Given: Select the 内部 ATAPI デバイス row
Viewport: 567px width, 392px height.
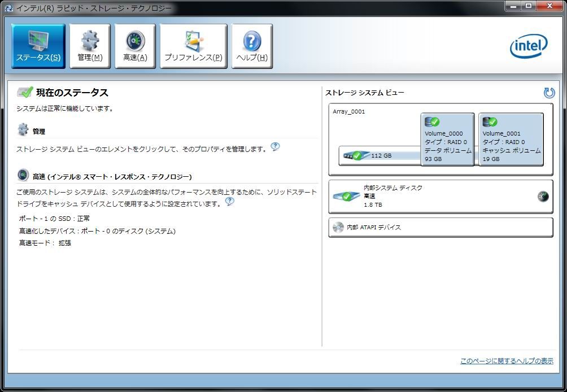Looking at the screenshot, I should tap(441, 228).
